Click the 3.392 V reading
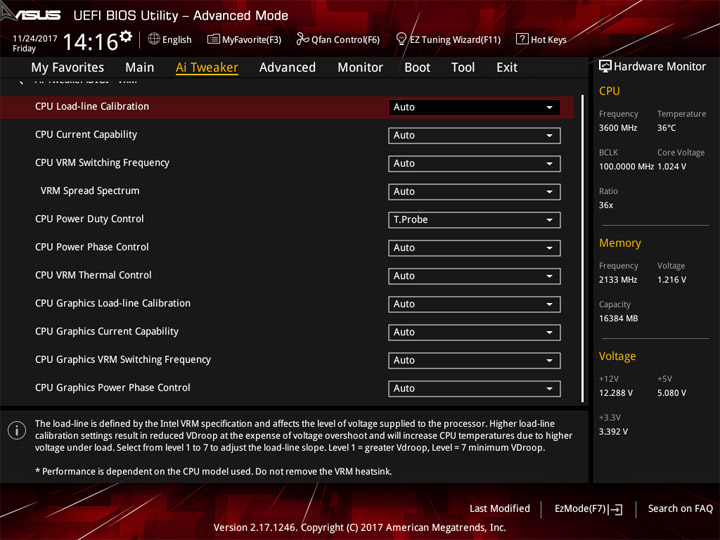This screenshot has width=720, height=540. point(613,432)
